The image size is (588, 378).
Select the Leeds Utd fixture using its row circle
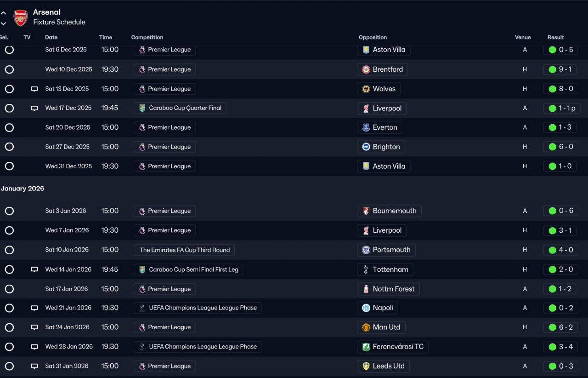[9, 367]
